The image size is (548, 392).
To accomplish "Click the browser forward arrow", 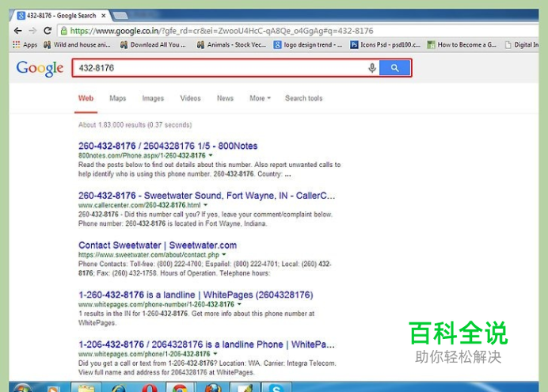I will [32, 31].
